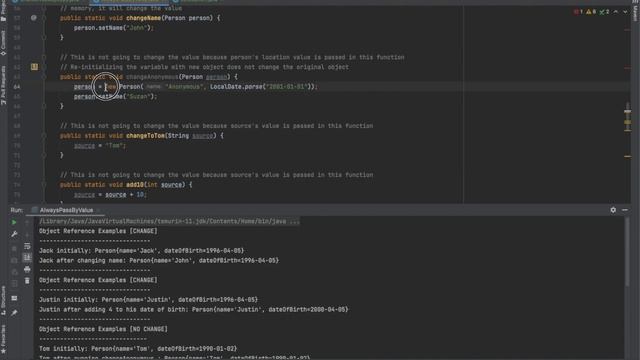Click the fold end marker after changeToTom's closing brace

pos(44,155)
